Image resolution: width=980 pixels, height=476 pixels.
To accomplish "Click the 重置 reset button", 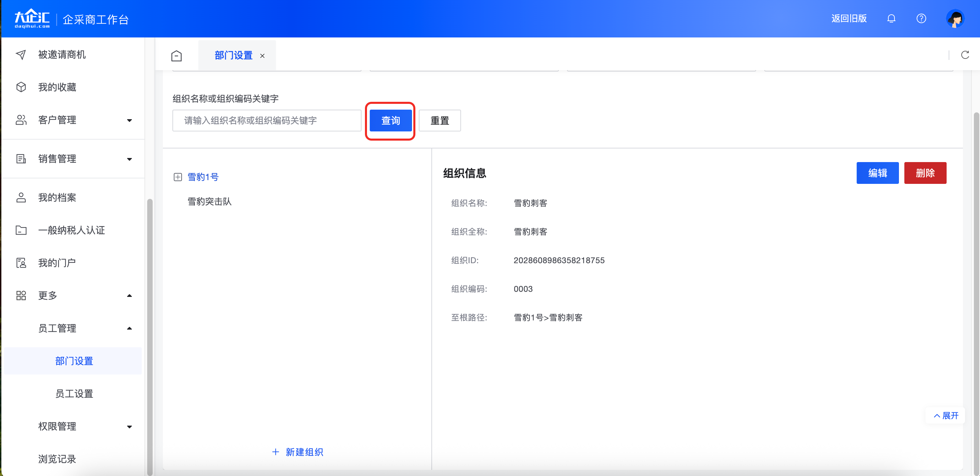I will point(440,121).
